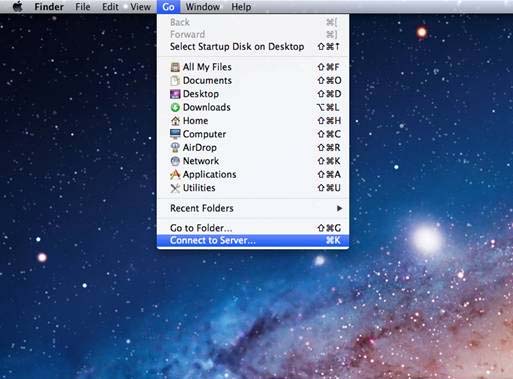513x379 pixels.
Task: Click the green Downloads arrow icon
Action: pos(175,107)
